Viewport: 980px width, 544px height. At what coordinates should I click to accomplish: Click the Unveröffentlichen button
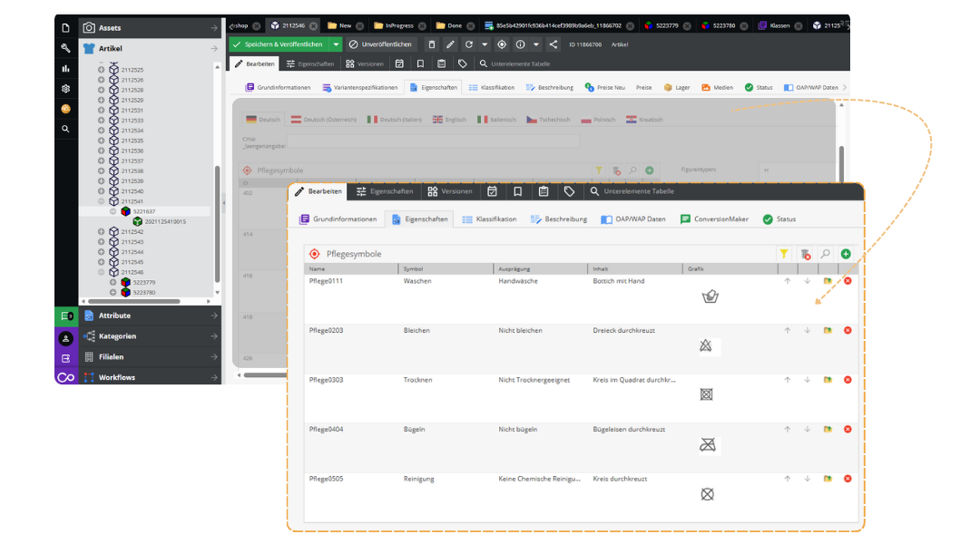(380, 44)
